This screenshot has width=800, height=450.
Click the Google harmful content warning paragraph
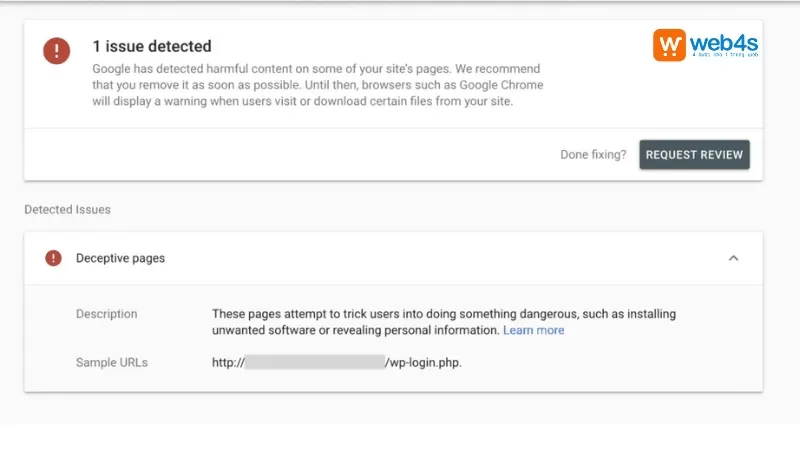pyautogui.click(x=318, y=86)
